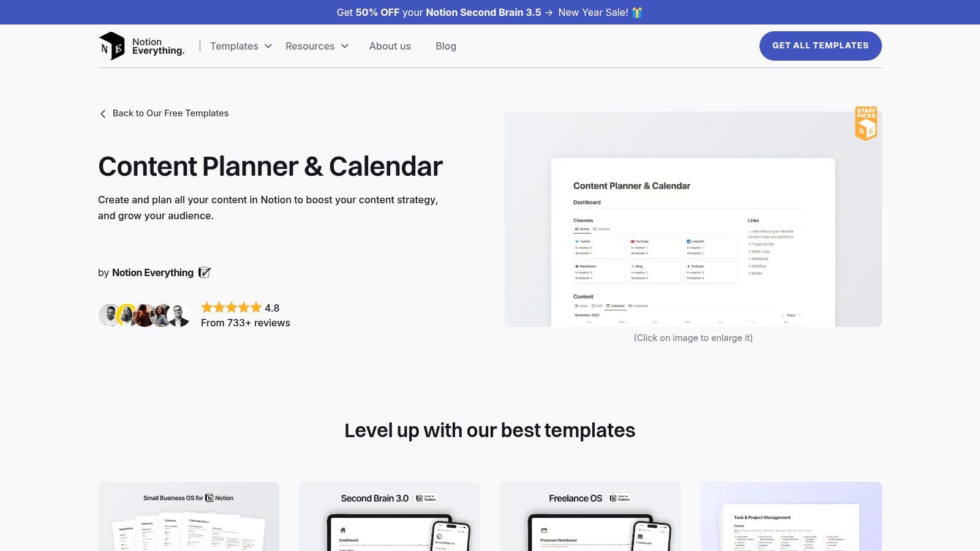Open the About us page

point(390,46)
